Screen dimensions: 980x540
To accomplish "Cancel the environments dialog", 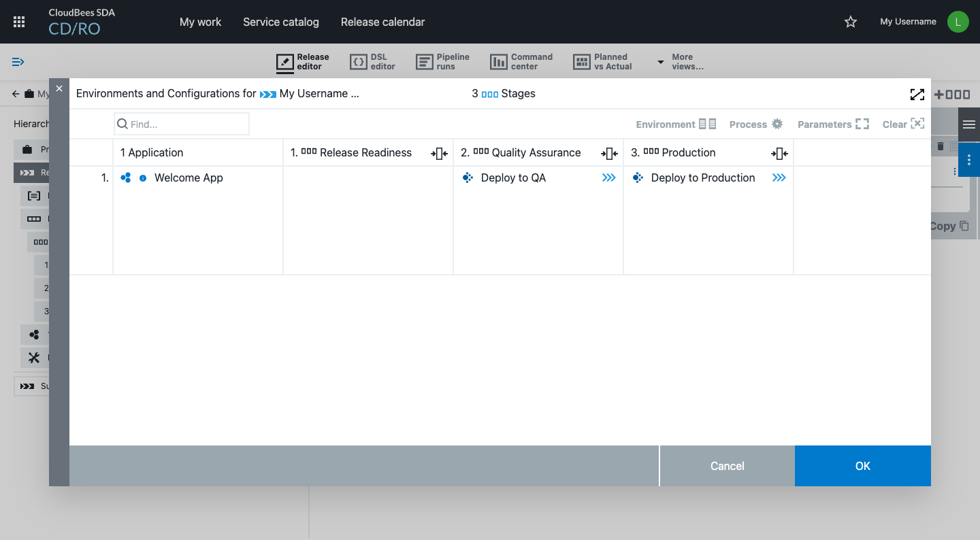I will (727, 466).
